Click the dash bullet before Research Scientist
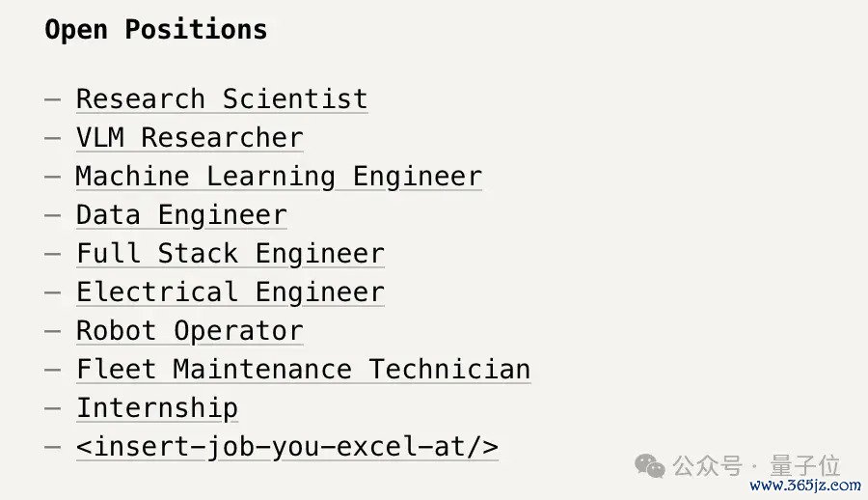 click(x=53, y=99)
